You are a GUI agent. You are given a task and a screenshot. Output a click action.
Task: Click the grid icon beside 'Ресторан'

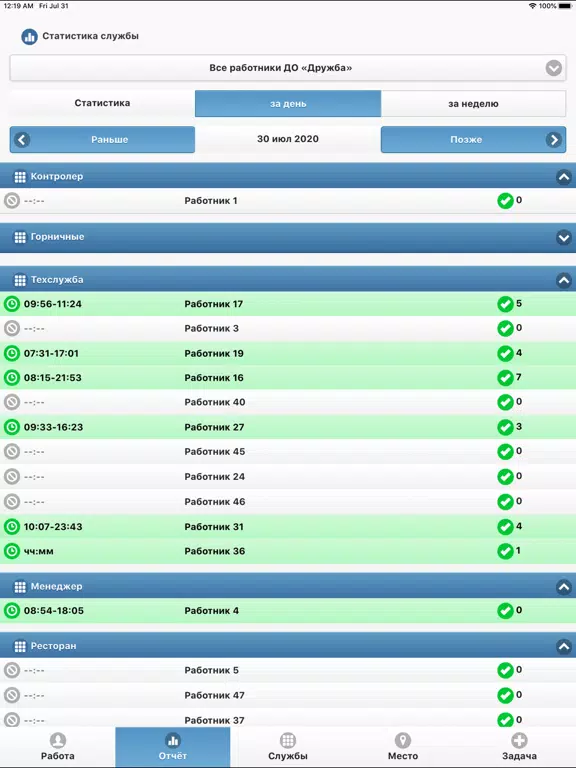(x=20, y=647)
